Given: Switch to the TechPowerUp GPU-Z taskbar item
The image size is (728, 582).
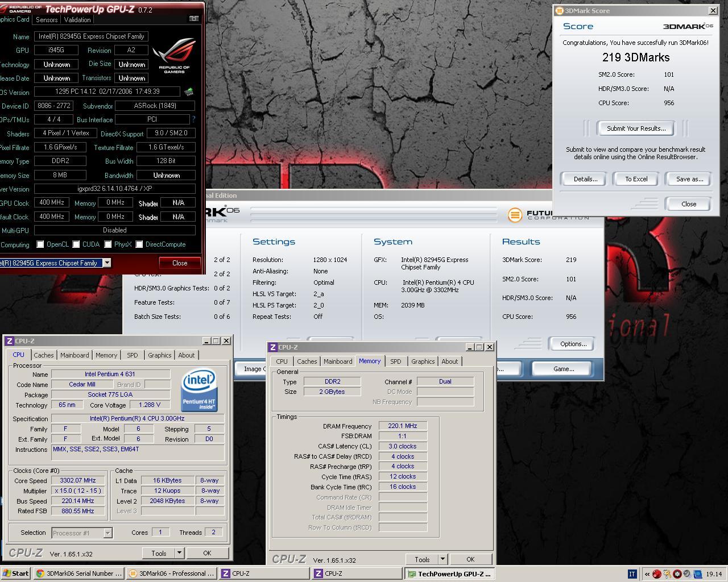Looking at the screenshot, I should coord(449,573).
